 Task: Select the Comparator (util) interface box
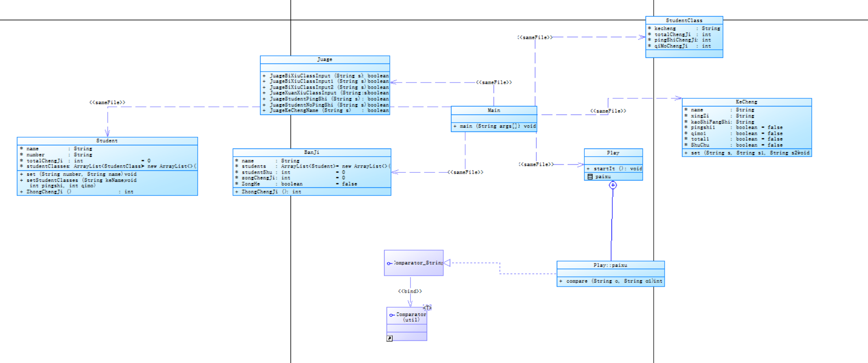click(407, 324)
